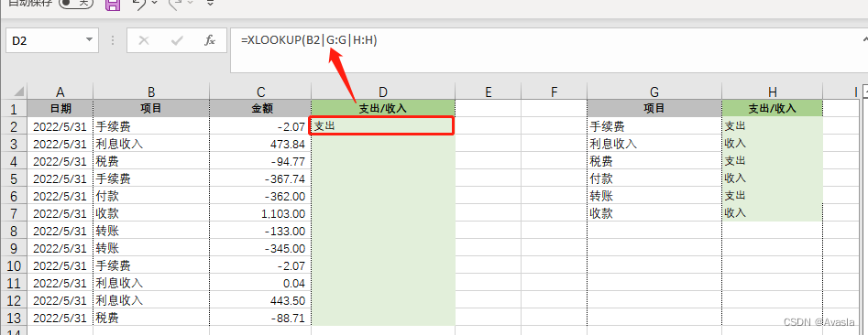868x335 pixels.
Task: Select column G header
Action: click(654, 92)
